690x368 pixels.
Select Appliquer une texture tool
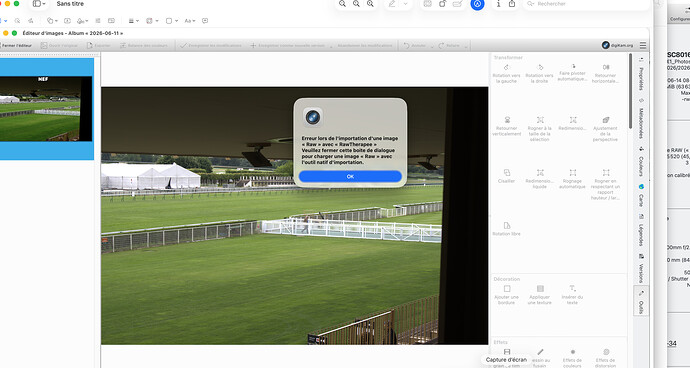pos(540,295)
